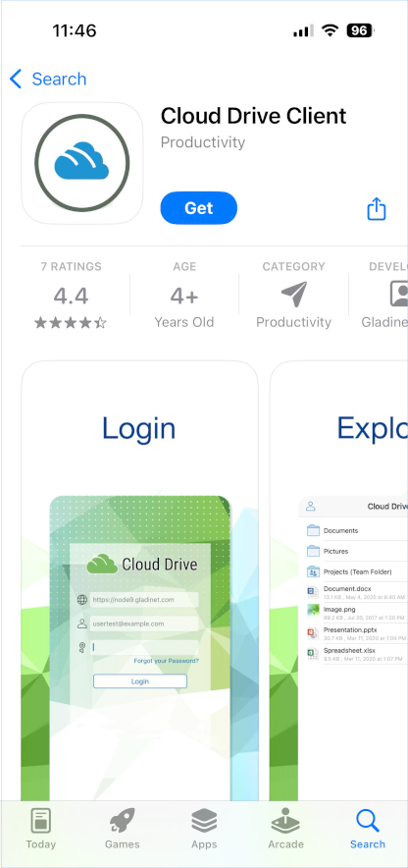The width and height of the screenshot is (408, 868).
Task: Switch to the Arcade tab
Action: click(x=285, y=829)
